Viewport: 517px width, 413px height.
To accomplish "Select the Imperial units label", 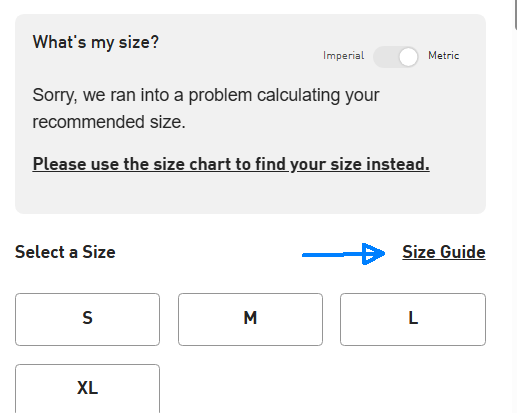I will click(x=343, y=55).
